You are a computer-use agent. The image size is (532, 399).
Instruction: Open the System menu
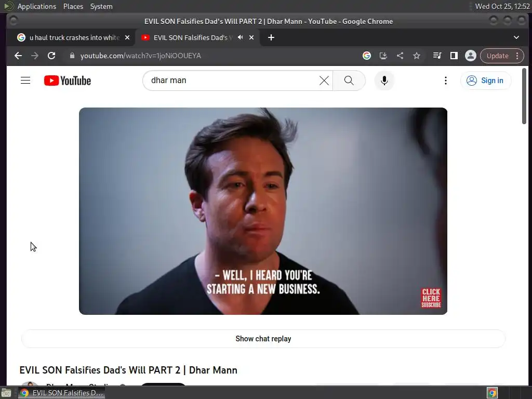101,6
